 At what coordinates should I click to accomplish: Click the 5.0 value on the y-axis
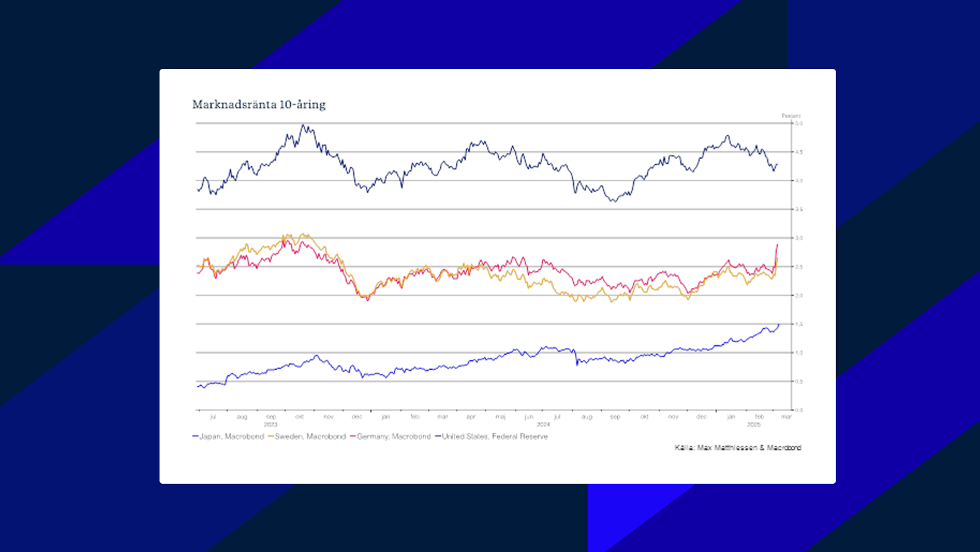(799, 123)
